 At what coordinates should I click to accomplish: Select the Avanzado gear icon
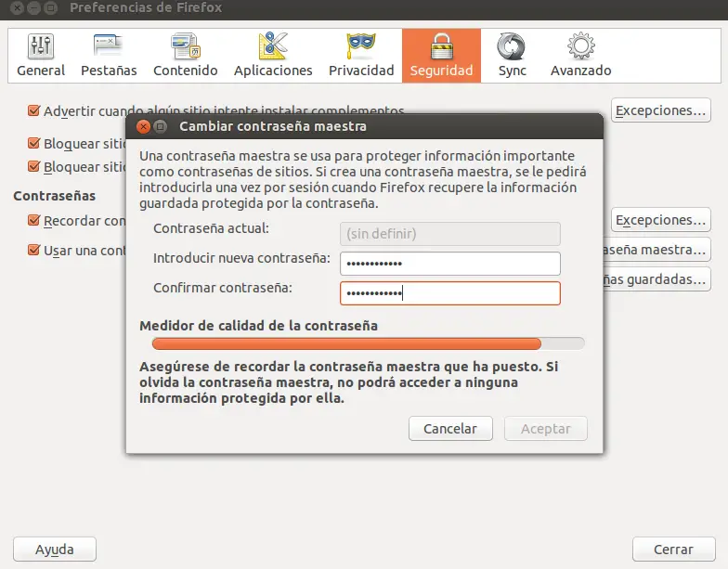(x=581, y=46)
